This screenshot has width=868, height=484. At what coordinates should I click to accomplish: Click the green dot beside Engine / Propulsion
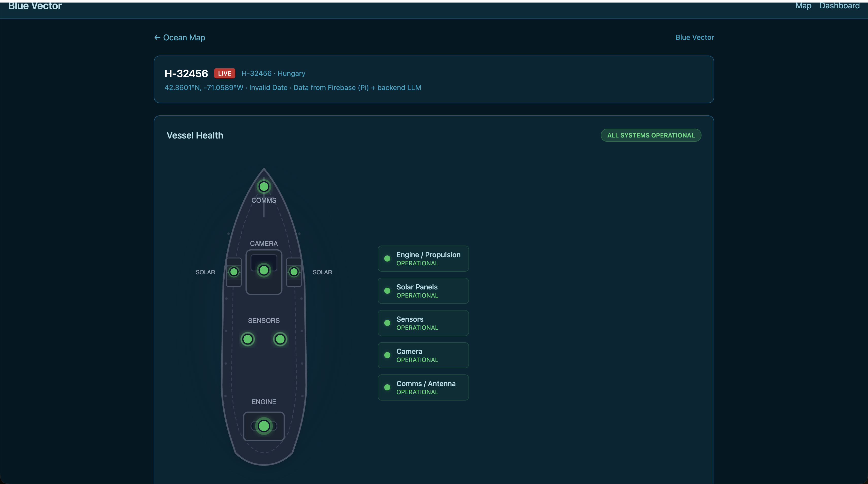tap(387, 259)
